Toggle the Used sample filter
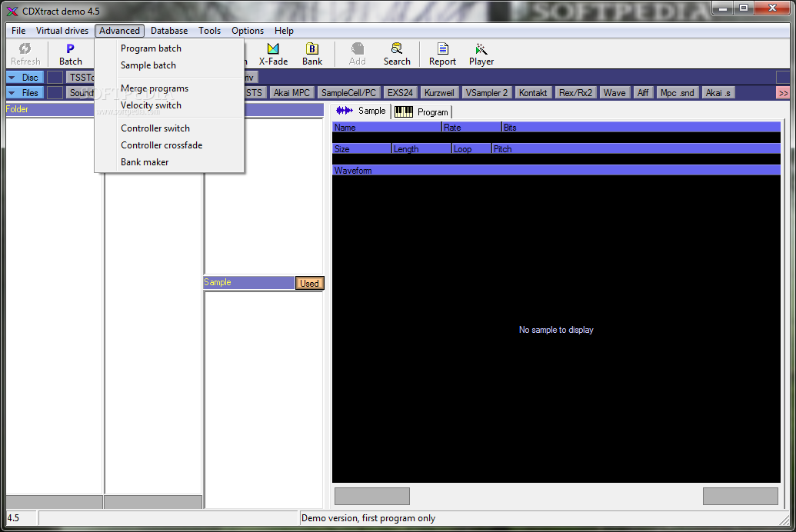Screen dimensions: 796x532 pos(309,283)
